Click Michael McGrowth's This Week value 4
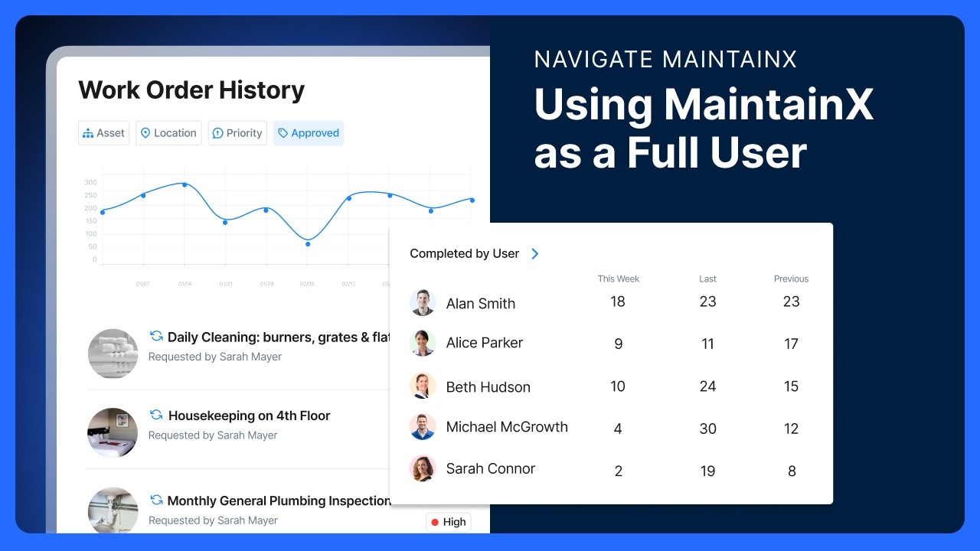This screenshot has width=980, height=551. click(x=618, y=429)
